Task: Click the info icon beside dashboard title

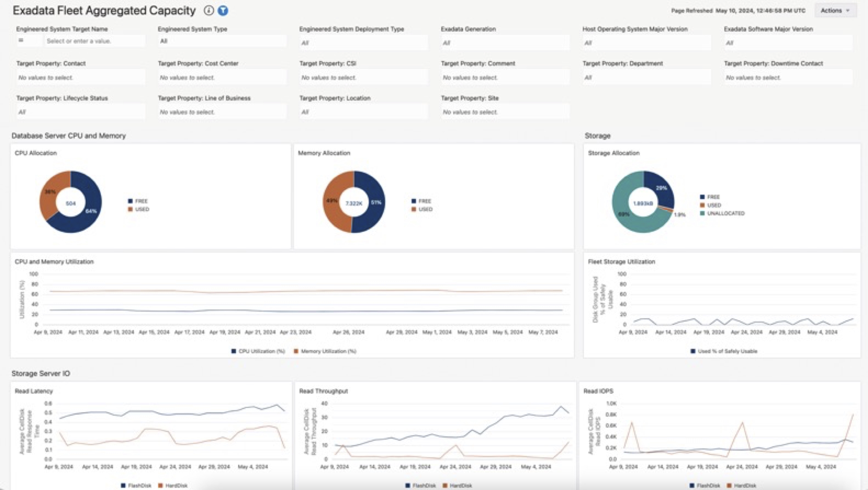Action: [x=209, y=11]
